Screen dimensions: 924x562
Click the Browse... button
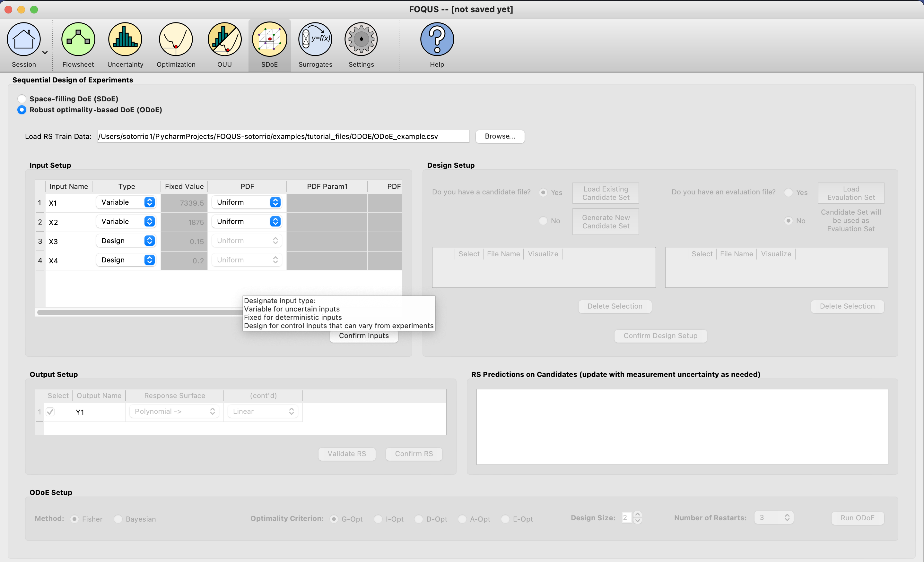[x=500, y=136]
